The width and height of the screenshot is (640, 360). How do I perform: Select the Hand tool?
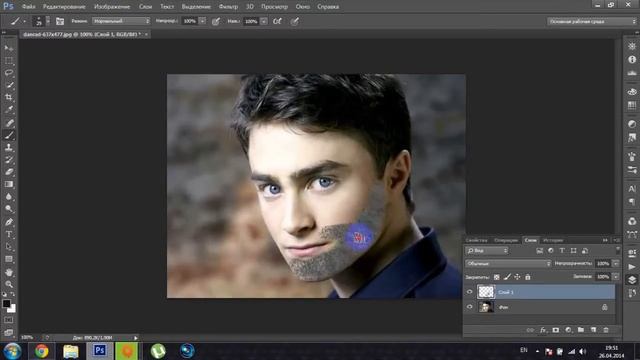click(9, 272)
